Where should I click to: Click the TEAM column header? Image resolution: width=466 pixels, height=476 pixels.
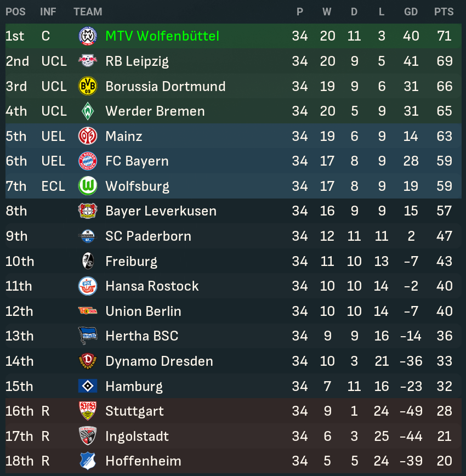click(88, 12)
